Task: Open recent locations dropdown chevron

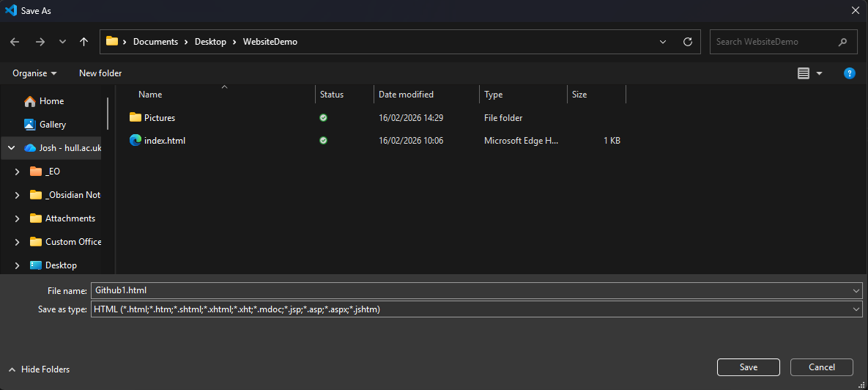Action: click(x=62, y=42)
